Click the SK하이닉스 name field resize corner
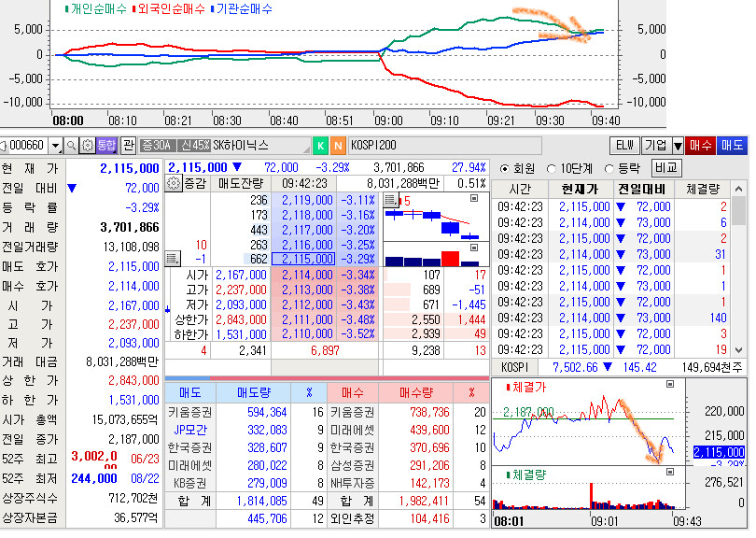The image size is (756, 538). pyautogui.click(x=307, y=149)
